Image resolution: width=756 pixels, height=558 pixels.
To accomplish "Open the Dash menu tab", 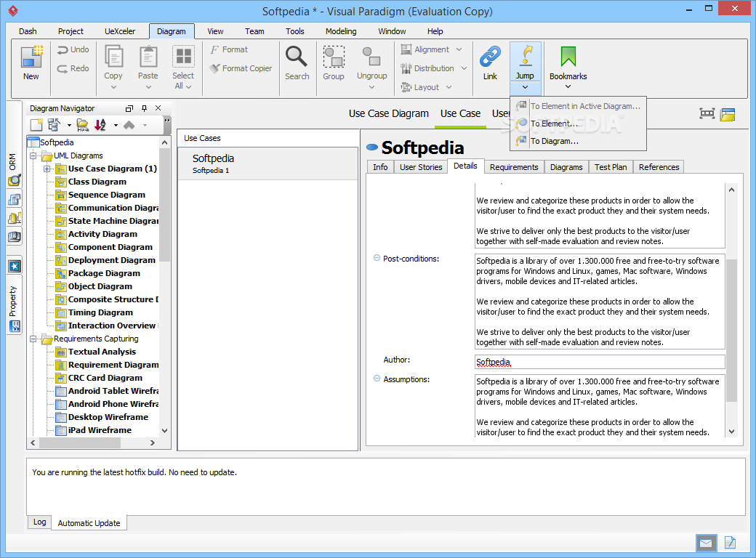I will [x=28, y=31].
